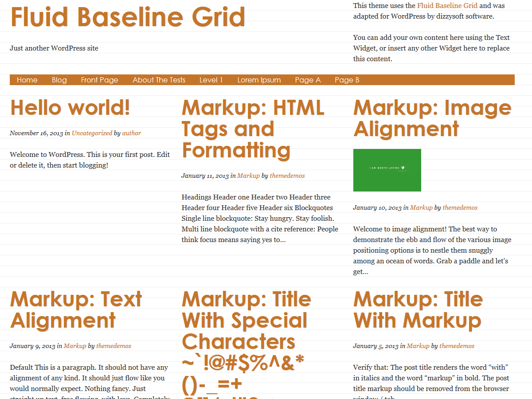532x399 pixels.
Task: Go to the Blog menu item
Action: (x=59, y=80)
